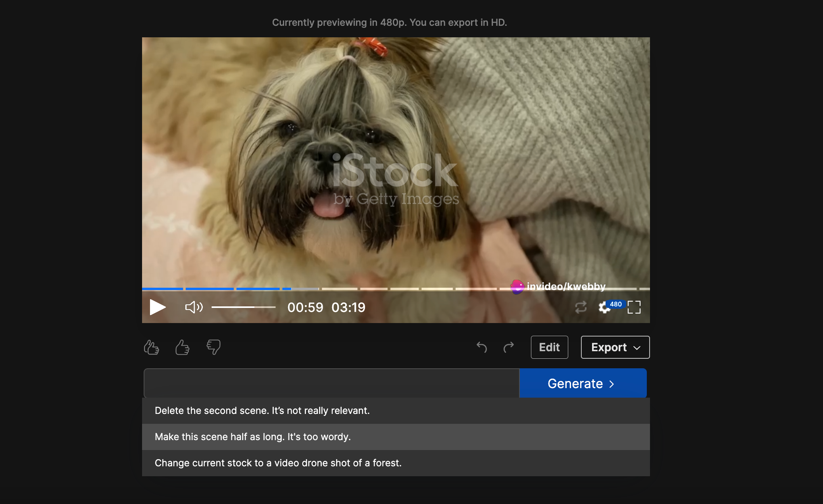Click the thumbs down icon
The width and height of the screenshot is (823, 504).
click(x=213, y=347)
